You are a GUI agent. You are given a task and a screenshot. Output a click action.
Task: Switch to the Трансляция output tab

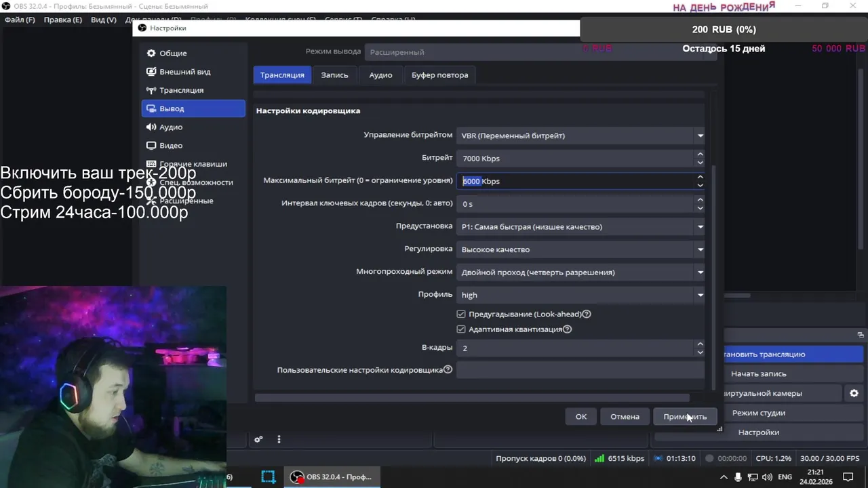(282, 75)
